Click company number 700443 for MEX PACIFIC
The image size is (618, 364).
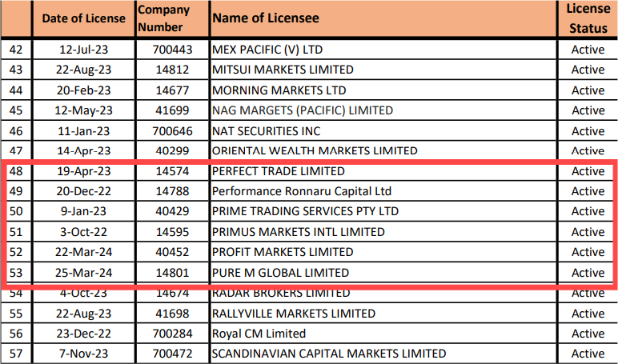coord(171,49)
